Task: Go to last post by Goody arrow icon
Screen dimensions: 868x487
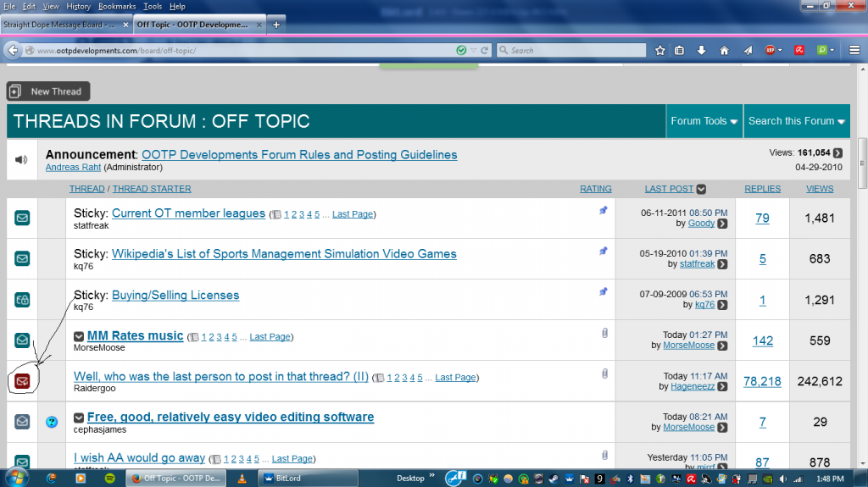Action: tap(722, 224)
